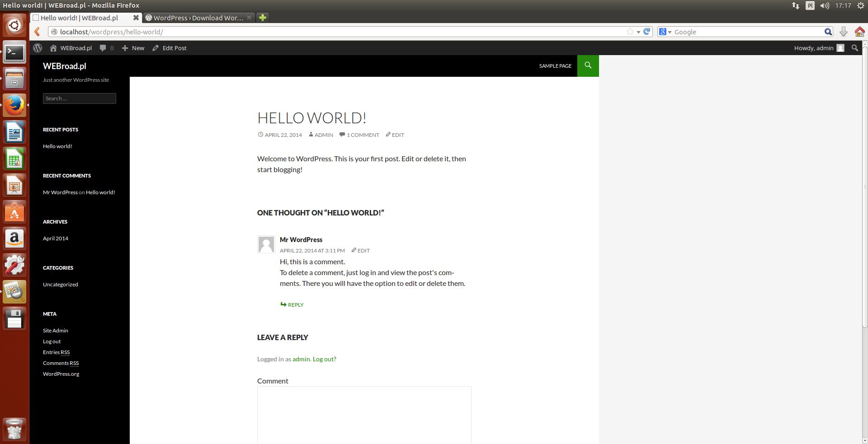
Task: Click the admin bar magnifier search icon
Action: pos(854,48)
